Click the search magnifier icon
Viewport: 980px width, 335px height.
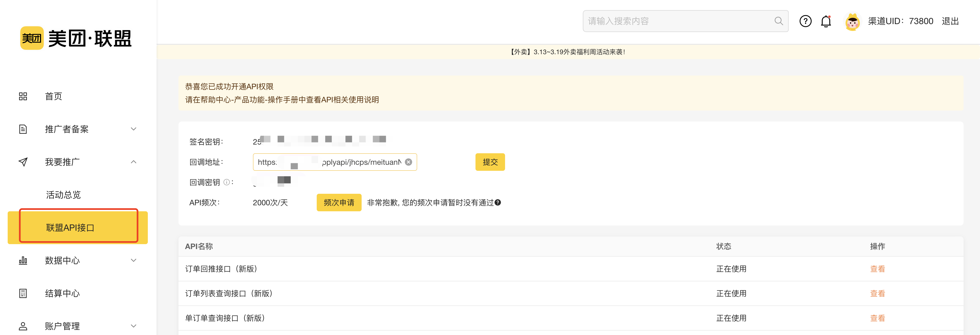(x=778, y=21)
